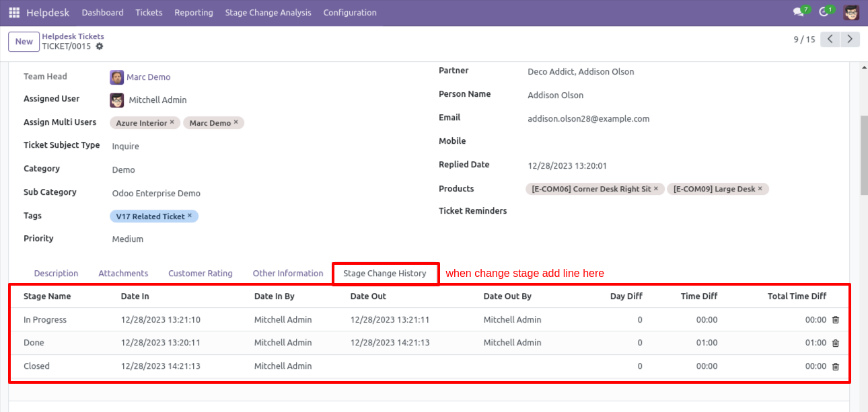Remove the Corner Desk Right Sit product tag
The height and width of the screenshot is (412, 868).
point(656,189)
